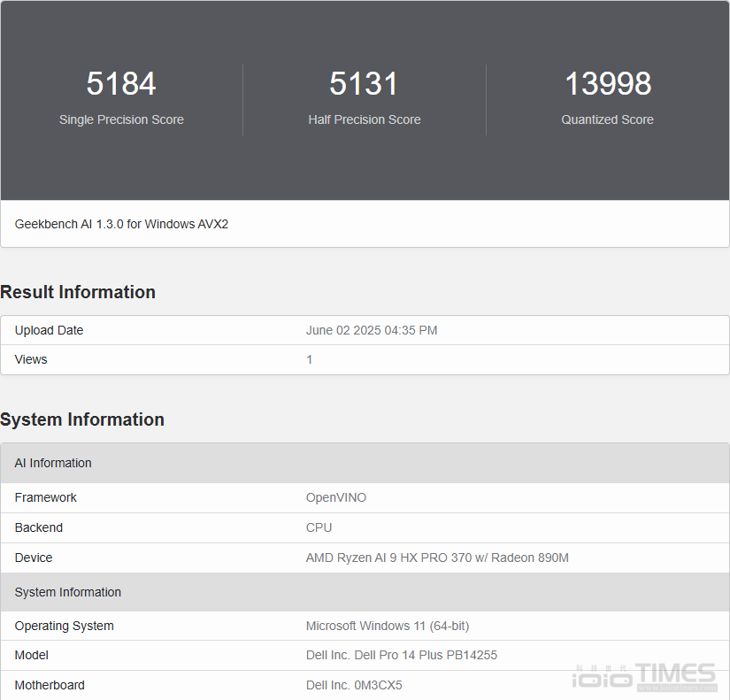Select AMD Ryzen AI 9 HX PRO 370 device value
Viewport: 730px width, 700px height.
(437, 558)
